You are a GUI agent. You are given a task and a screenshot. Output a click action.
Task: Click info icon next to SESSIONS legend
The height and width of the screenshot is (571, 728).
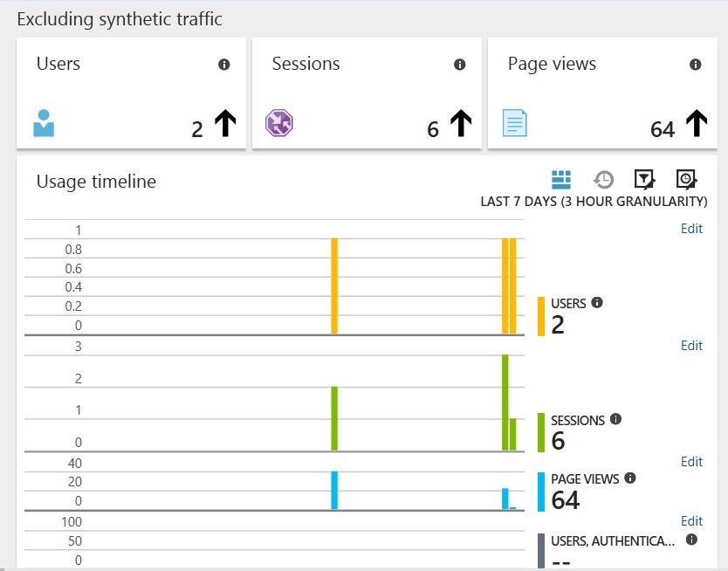tap(615, 419)
